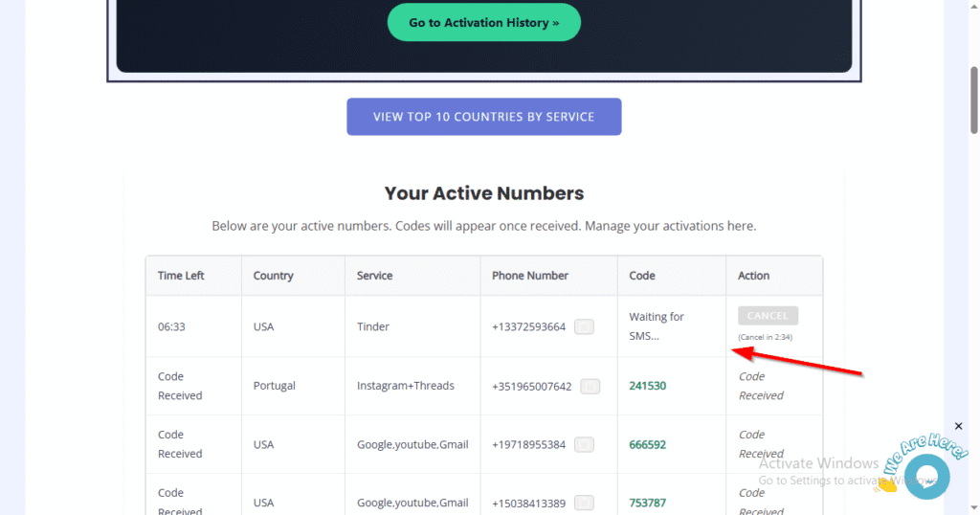
Task: Click the Code column header
Action: click(642, 276)
